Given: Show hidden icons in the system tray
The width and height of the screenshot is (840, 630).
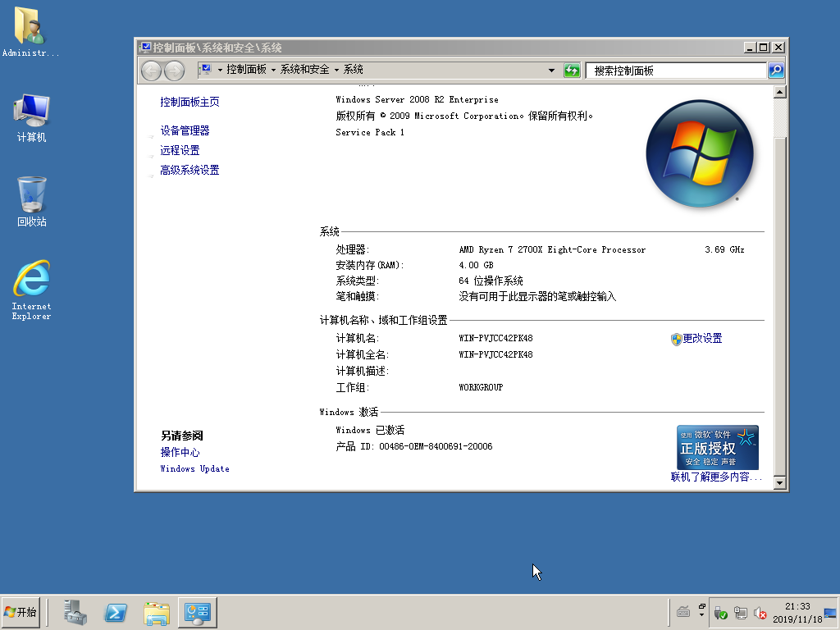Looking at the screenshot, I should point(700,613).
